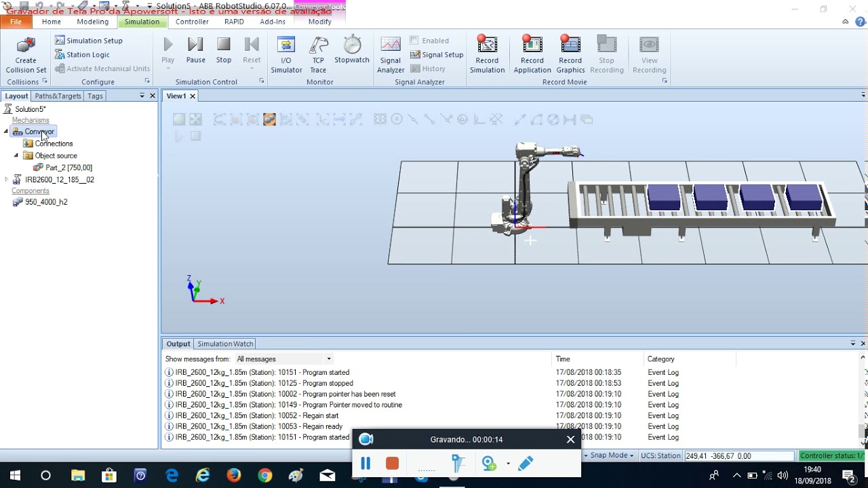This screenshot has height=488, width=868.
Task: Open Simulation Control group dialog launcher
Action: pos(262,81)
